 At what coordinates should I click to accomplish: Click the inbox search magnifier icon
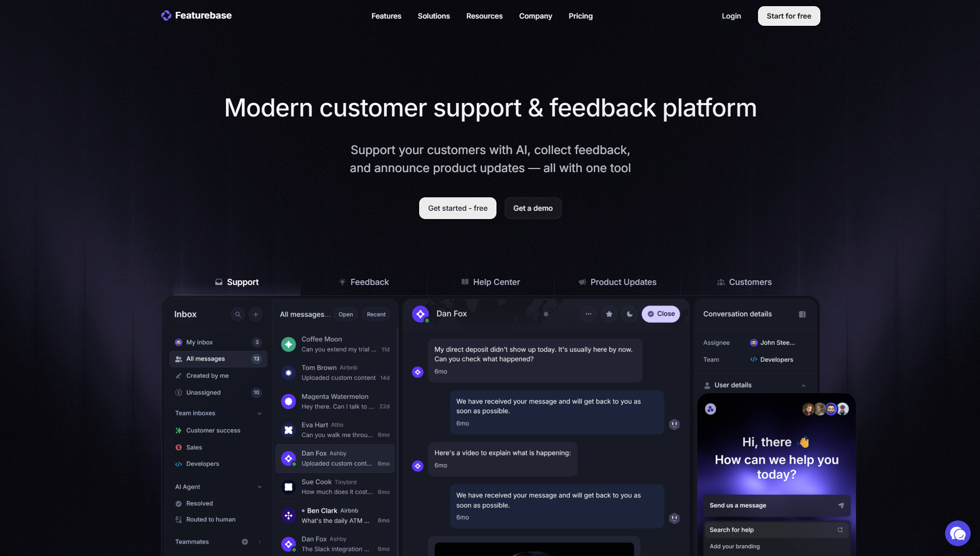(237, 314)
